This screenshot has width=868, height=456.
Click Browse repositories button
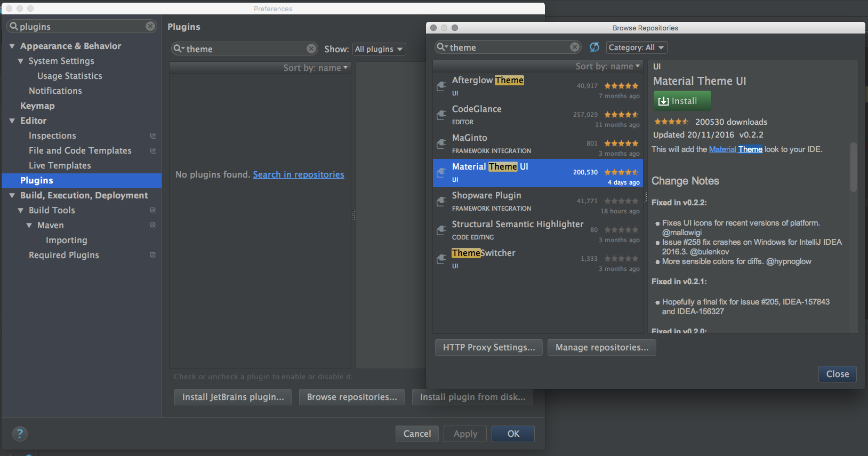point(352,397)
